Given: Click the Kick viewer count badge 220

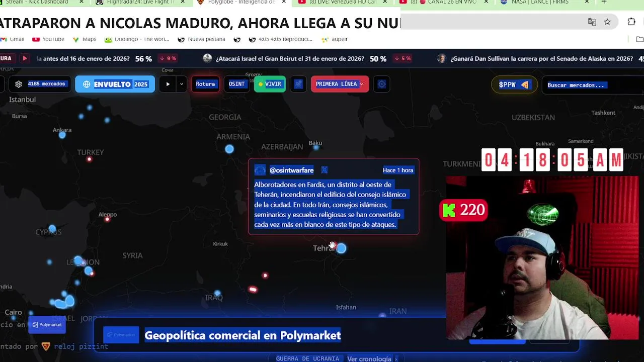Looking at the screenshot, I should (463, 210).
